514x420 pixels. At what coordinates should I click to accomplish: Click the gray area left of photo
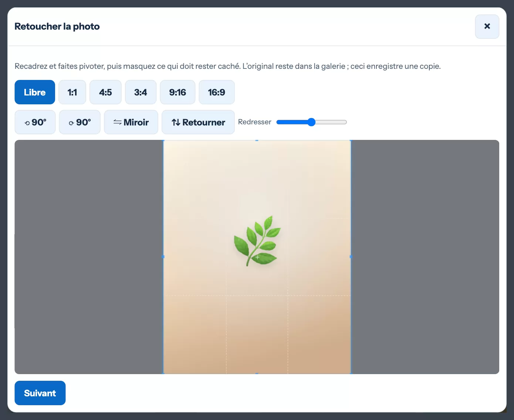pos(89,257)
